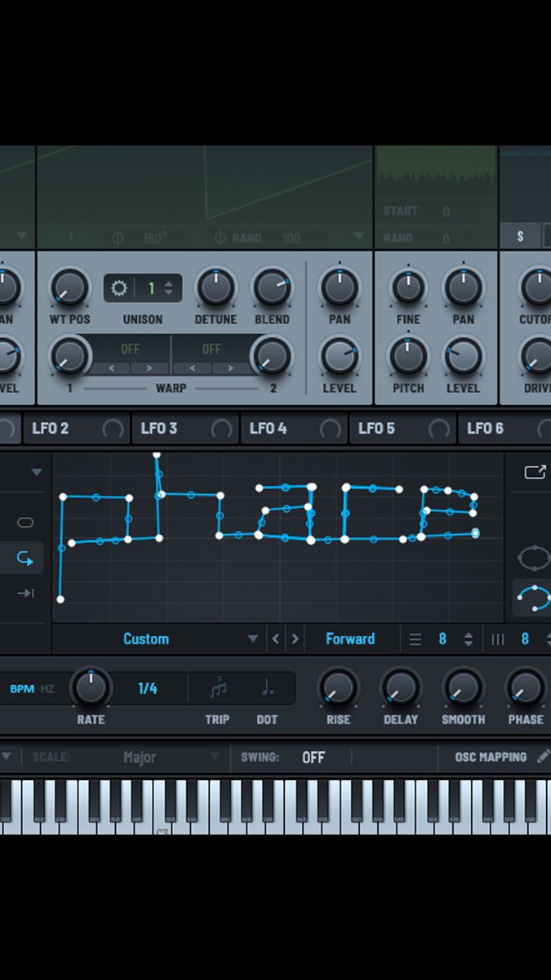Switch LFO rate to BPM mode
This screenshot has height=980, width=551.
[x=22, y=688]
